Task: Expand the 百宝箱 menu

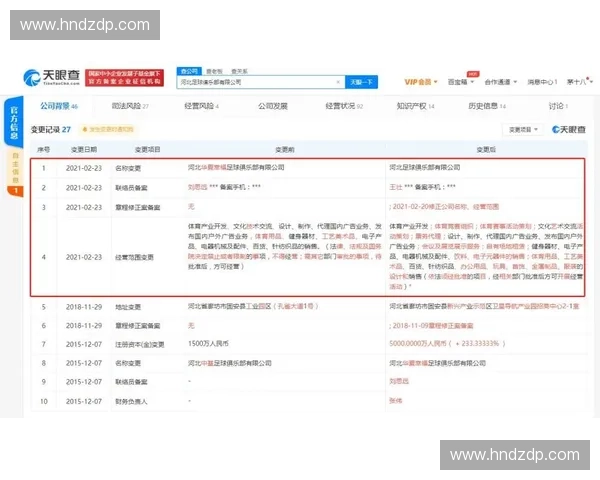Action: tap(461, 82)
